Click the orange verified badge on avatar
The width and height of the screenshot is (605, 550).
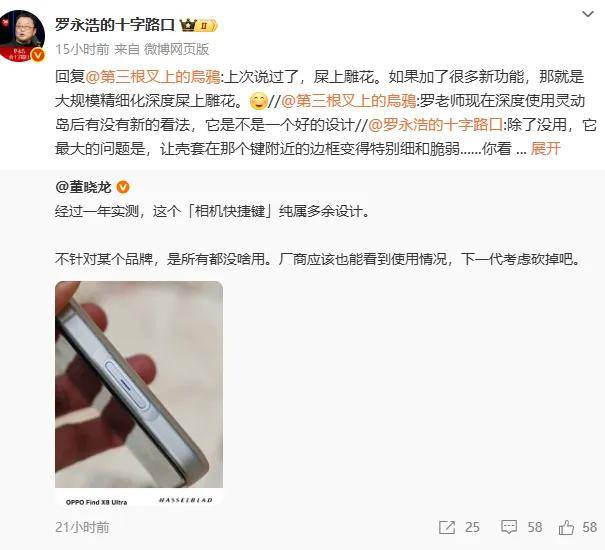pos(38,55)
